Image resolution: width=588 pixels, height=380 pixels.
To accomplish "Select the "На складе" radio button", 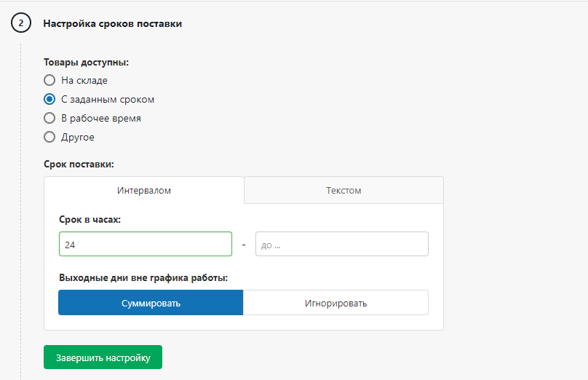I will click(x=49, y=80).
